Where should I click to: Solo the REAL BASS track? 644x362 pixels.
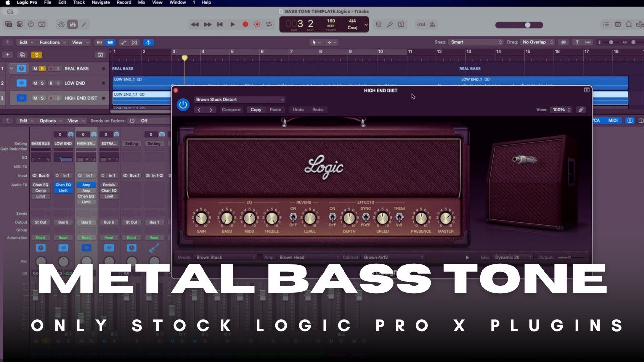pos(42,69)
